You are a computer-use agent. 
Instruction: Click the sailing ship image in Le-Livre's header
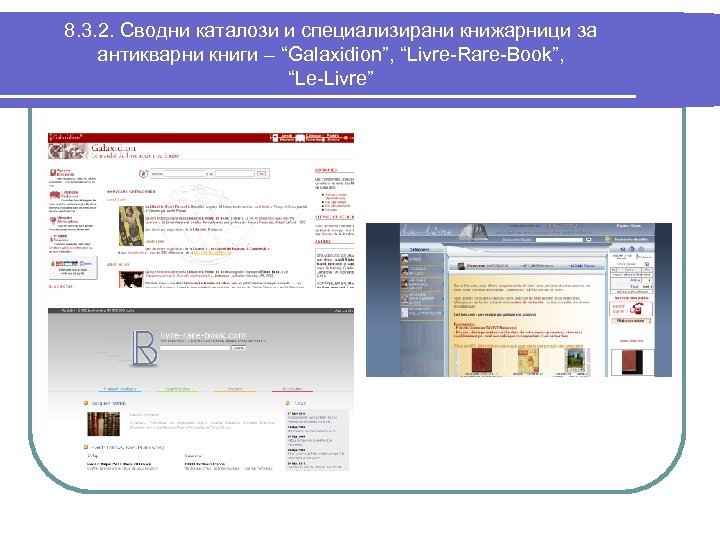coord(472,232)
